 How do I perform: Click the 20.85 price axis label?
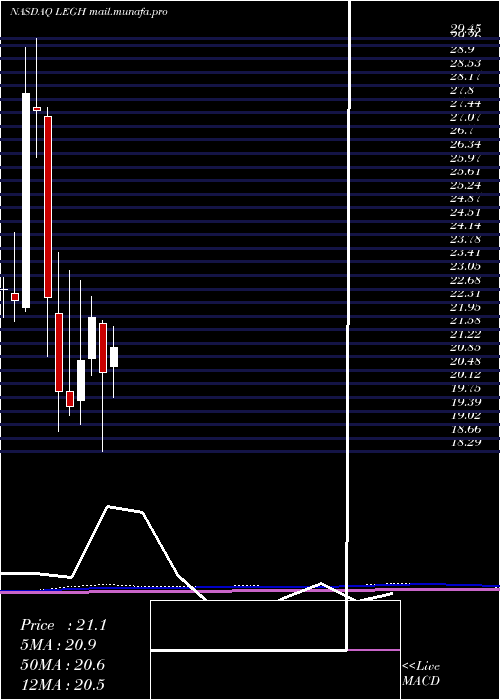[x=465, y=348]
